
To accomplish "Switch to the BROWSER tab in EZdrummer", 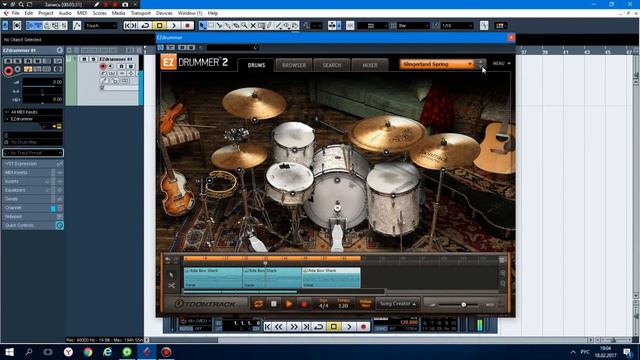I will pos(294,65).
